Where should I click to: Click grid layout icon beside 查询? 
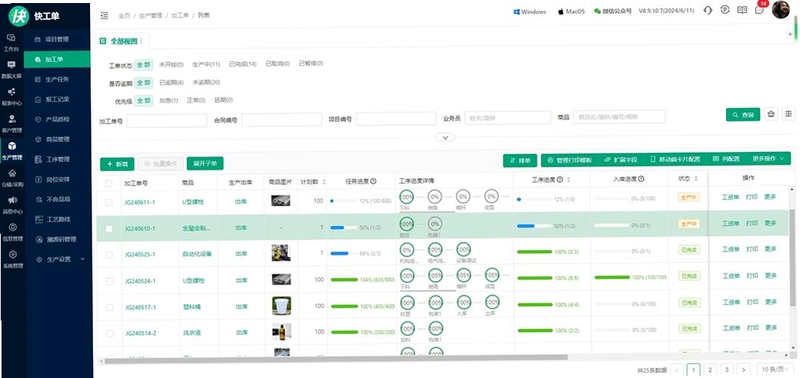point(788,114)
